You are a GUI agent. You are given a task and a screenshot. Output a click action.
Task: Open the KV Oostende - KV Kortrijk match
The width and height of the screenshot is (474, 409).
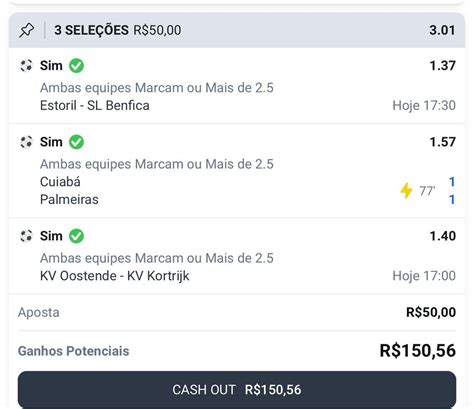[115, 276]
